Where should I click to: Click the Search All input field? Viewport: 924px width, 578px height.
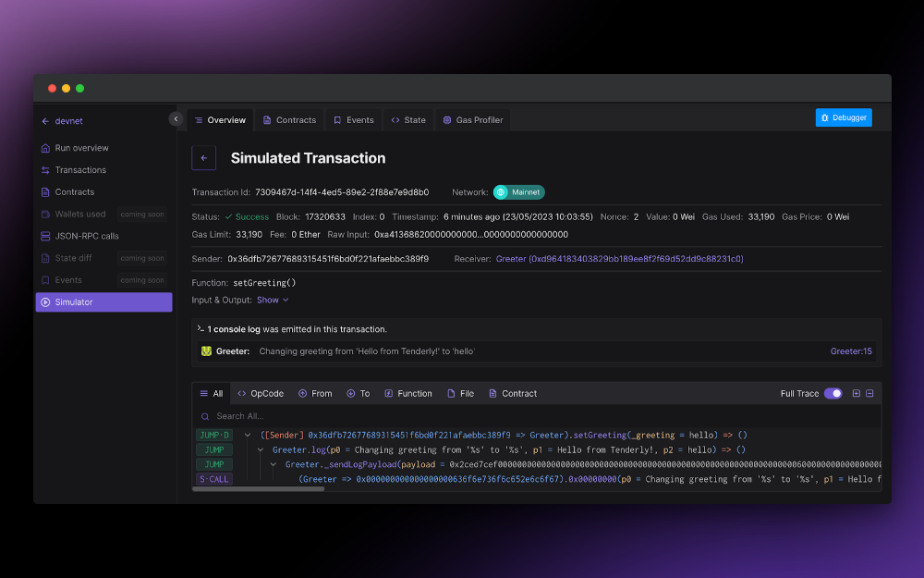(536, 416)
